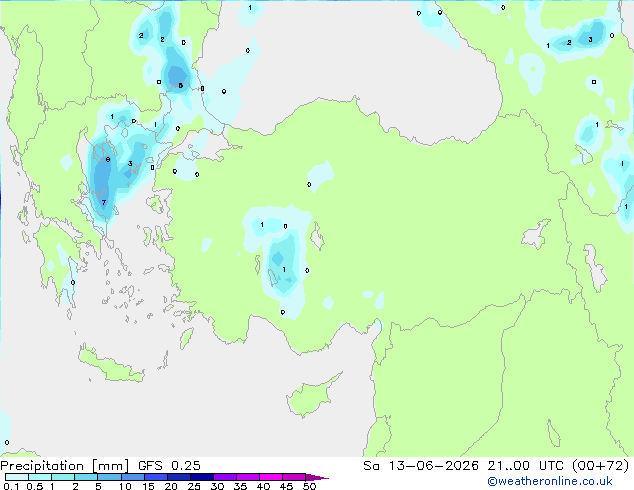Click the precipitation value '7' over Greece
Image resolution: width=634 pixels, height=490 pixels.
tap(104, 203)
